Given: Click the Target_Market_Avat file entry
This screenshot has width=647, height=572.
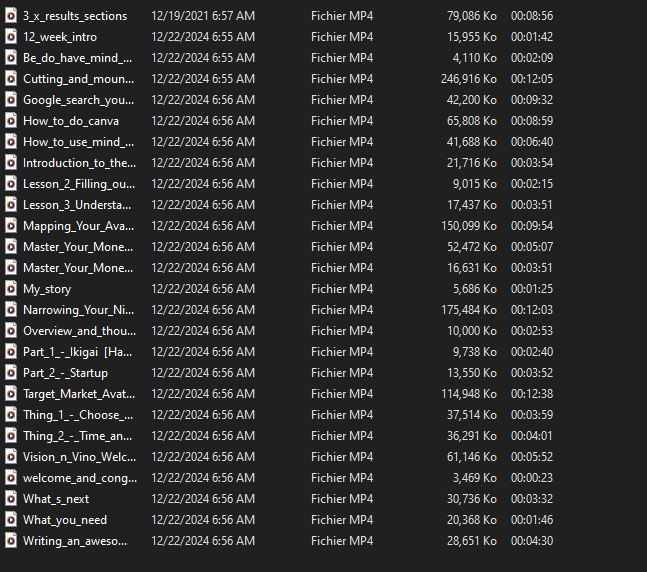Looking at the screenshot, I should (78, 394).
